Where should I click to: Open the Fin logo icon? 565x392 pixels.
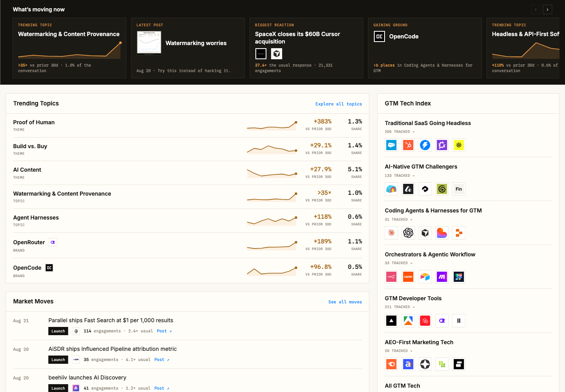(x=459, y=189)
